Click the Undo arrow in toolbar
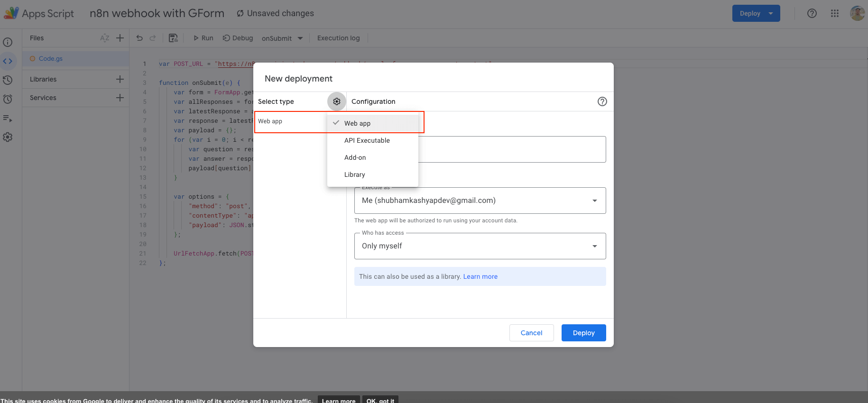The image size is (868, 403). pyautogui.click(x=139, y=38)
